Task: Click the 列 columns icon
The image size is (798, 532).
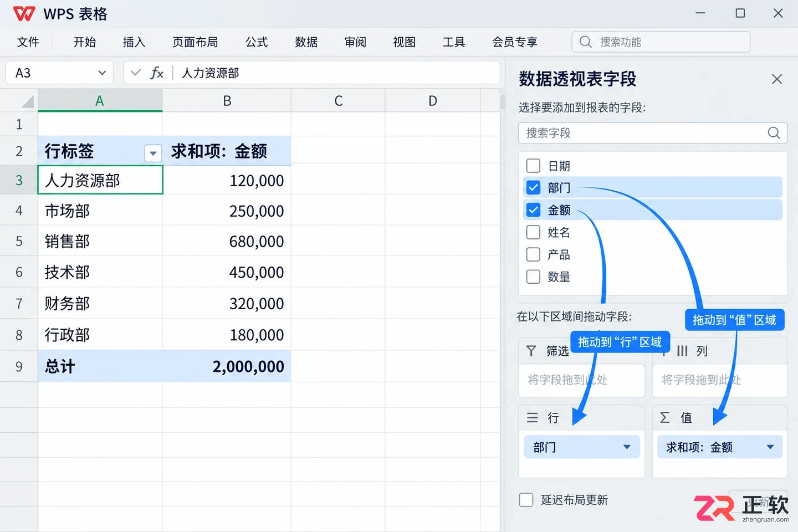Action: click(x=682, y=351)
